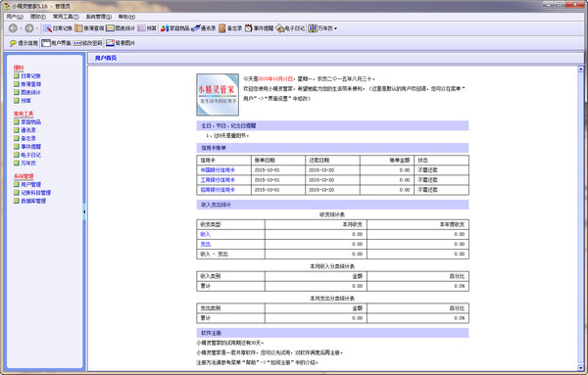588x375 pixels.
Task: Open 背景图片 toolbar button
Action: (121, 43)
